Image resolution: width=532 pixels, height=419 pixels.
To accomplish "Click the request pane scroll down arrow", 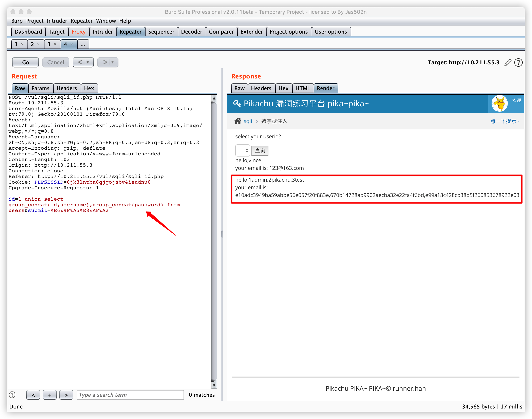I will coord(214,385).
